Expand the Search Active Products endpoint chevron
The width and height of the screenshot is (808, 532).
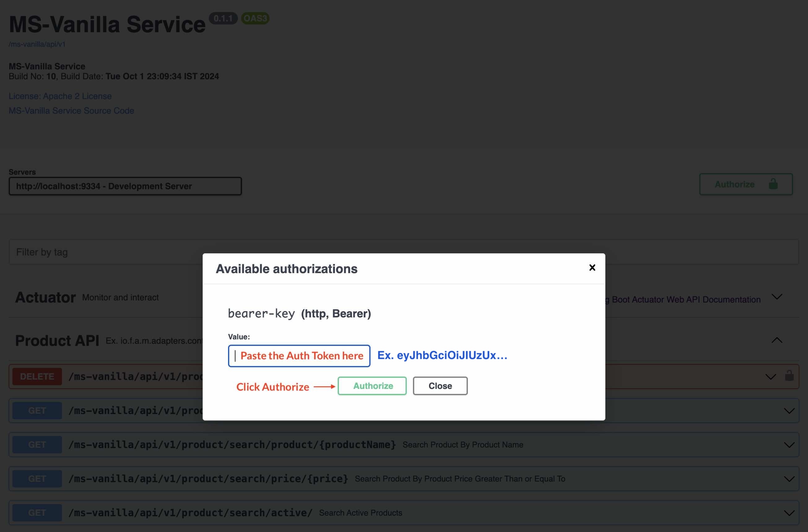tap(789, 513)
